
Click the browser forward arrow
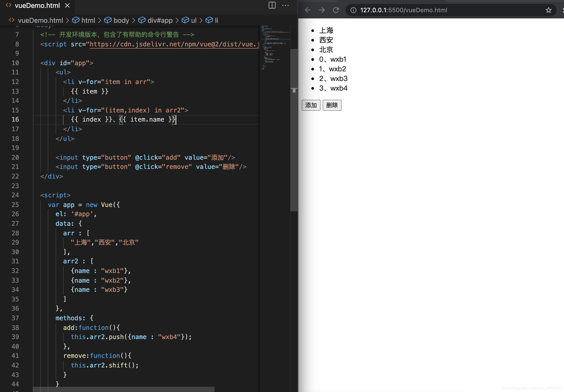click(322, 10)
